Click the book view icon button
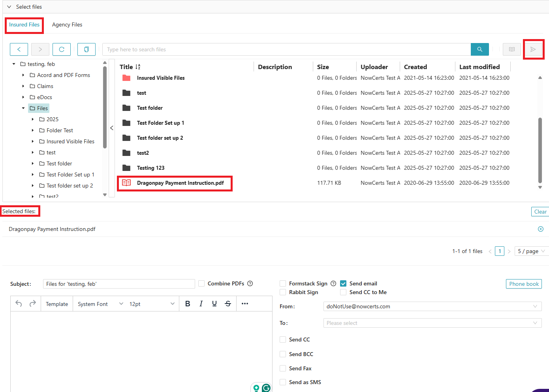 click(x=512, y=49)
